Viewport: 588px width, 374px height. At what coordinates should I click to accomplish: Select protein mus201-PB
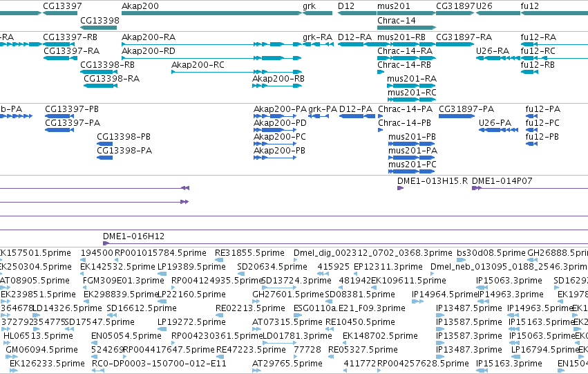tap(411, 144)
